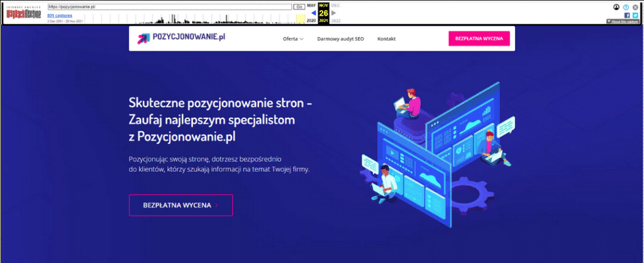The width and height of the screenshot is (644, 263).
Task: Share capture via the Facebook icon
Action: tap(627, 15)
